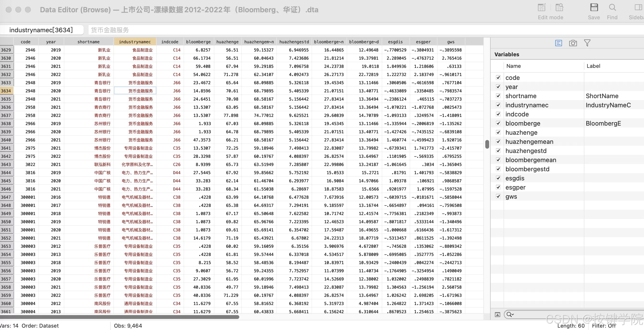Click the Label header in Variables panel
This screenshot has height=330, width=644.
click(x=593, y=66)
